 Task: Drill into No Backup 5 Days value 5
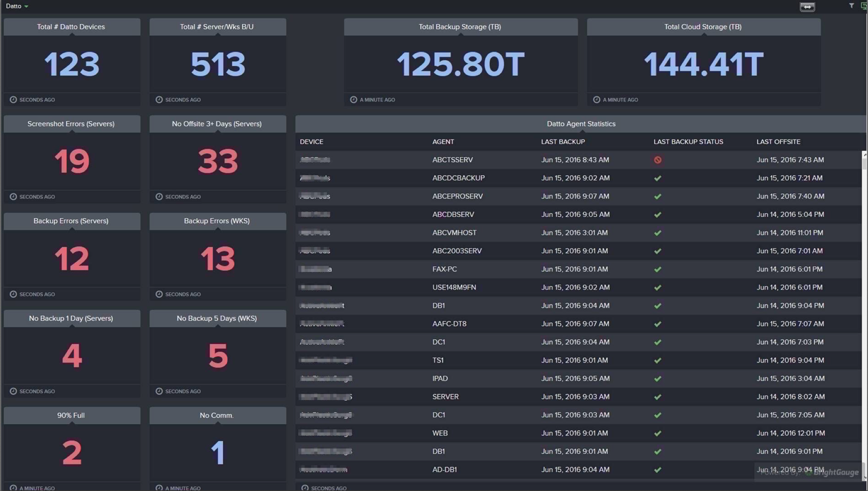point(218,356)
